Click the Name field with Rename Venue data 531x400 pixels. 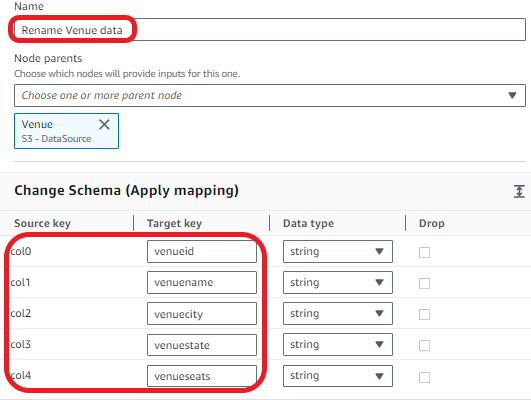(270, 30)
